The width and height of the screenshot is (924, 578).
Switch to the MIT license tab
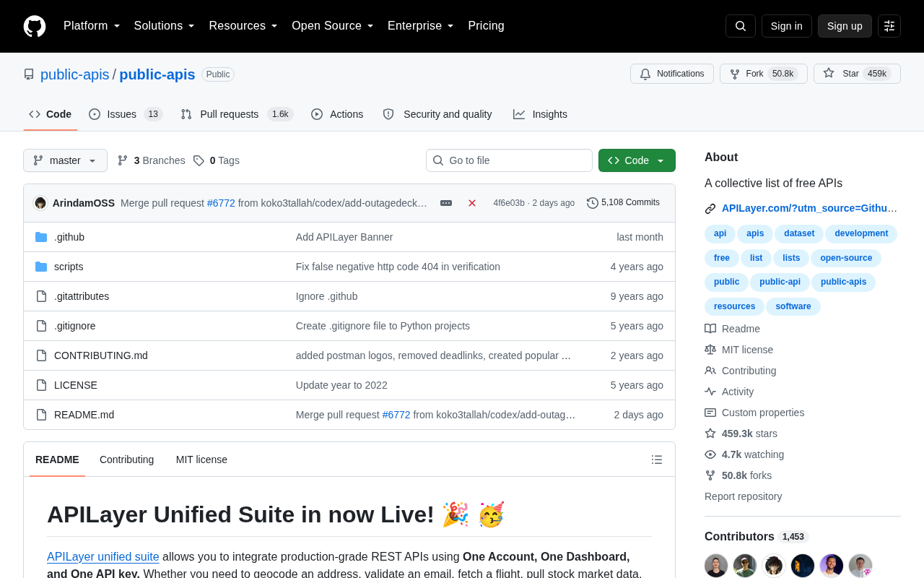pyautogui.click(x=201, y=460)
